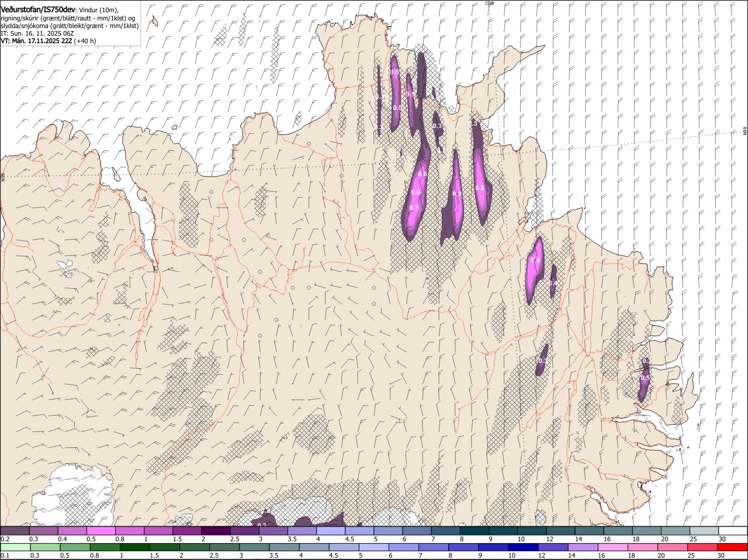Select palest green lower-row swatch starting at 0.1
The width and height of the screenshot is (748, 560).
point(15,548)
